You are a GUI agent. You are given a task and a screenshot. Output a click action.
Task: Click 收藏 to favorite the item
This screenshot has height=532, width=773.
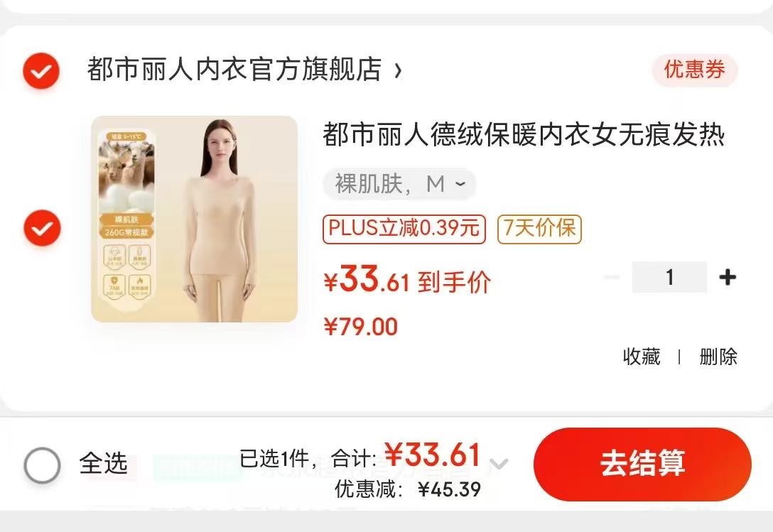[x=642, y=357]
